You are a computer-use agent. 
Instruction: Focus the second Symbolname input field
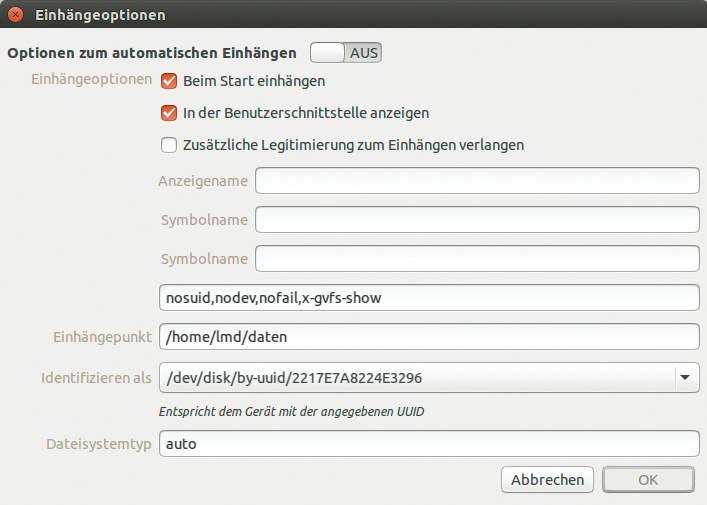[477, 258]
